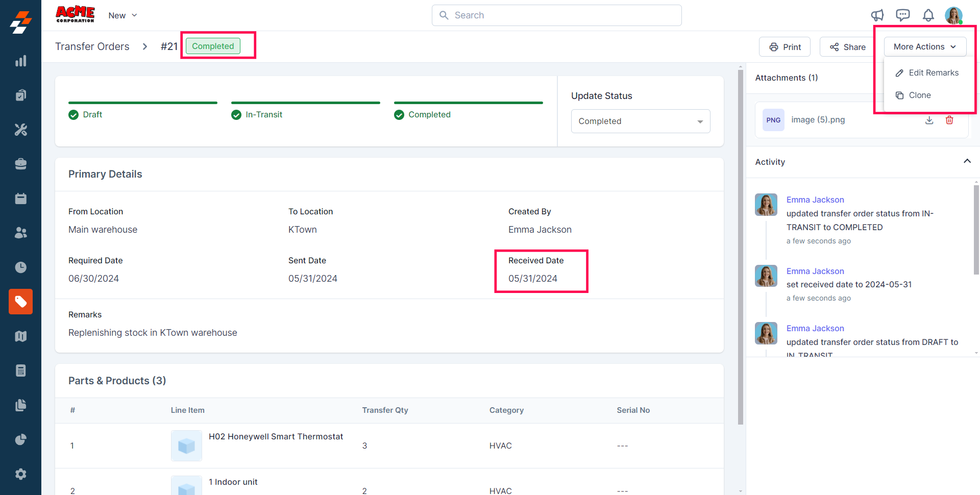Delete the image (5).png attachment

pyautogui.click(x=949, y=120)
